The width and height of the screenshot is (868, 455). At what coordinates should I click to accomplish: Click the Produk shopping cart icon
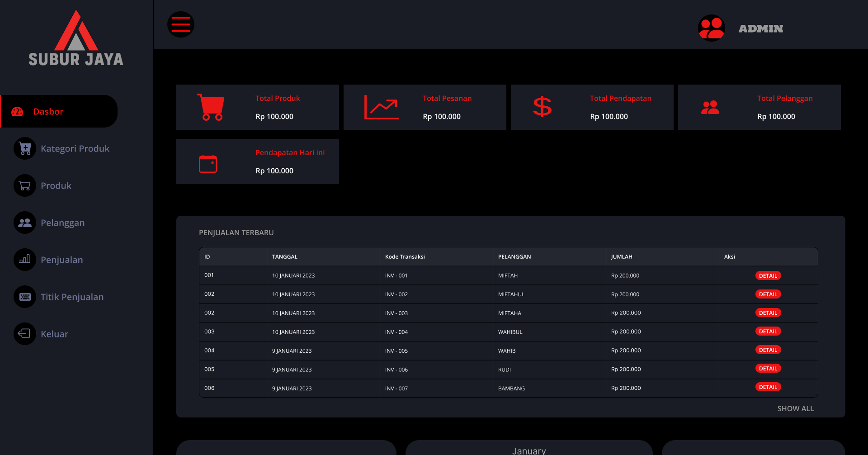tap(24, 185)
